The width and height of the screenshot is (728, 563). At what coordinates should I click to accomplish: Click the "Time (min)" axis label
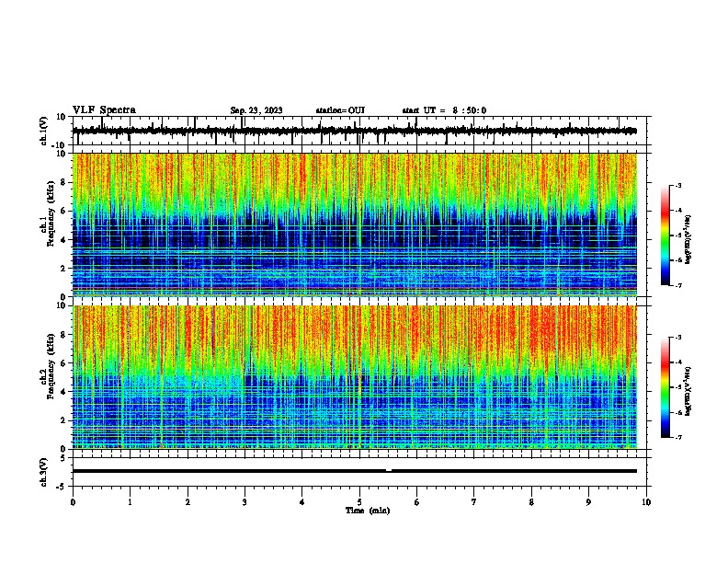tap(368, 511)
